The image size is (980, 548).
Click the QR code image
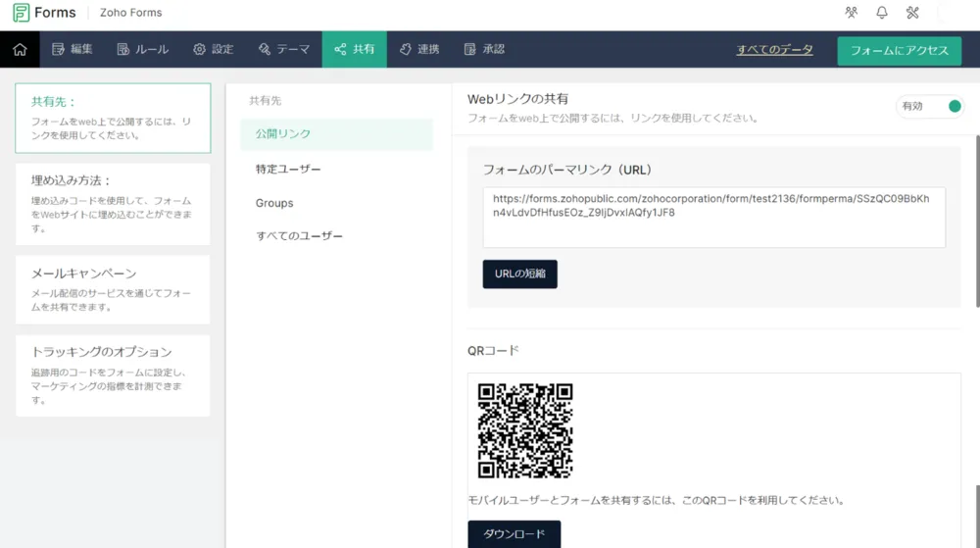(525, 430)
